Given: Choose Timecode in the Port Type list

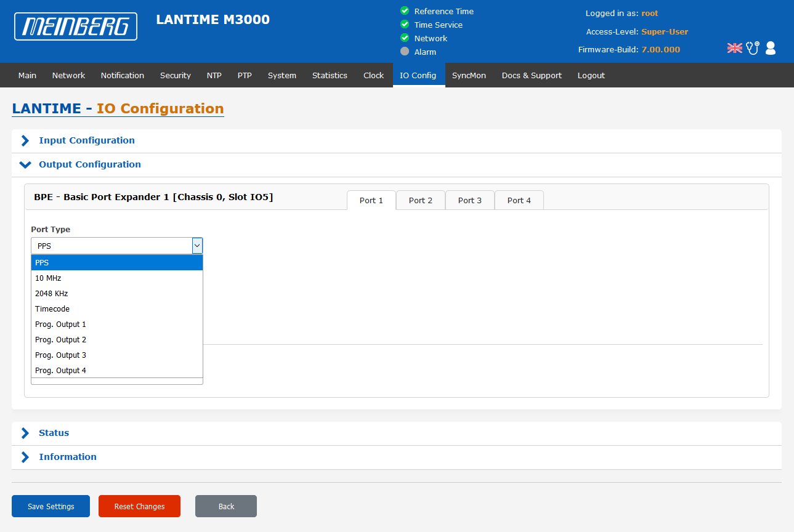Looking at the screenshot, I should point(52,309).
